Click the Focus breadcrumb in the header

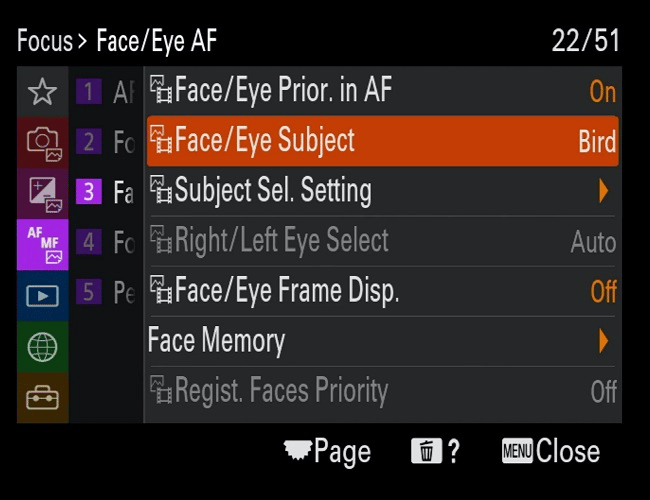(45, 41)
